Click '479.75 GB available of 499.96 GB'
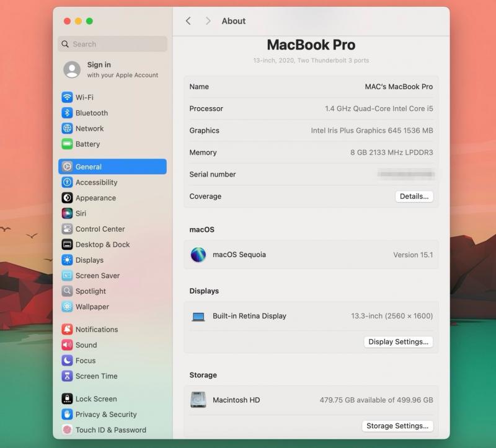Image resolution: width=496 pixels, height=448 pixels. point(376,400)
